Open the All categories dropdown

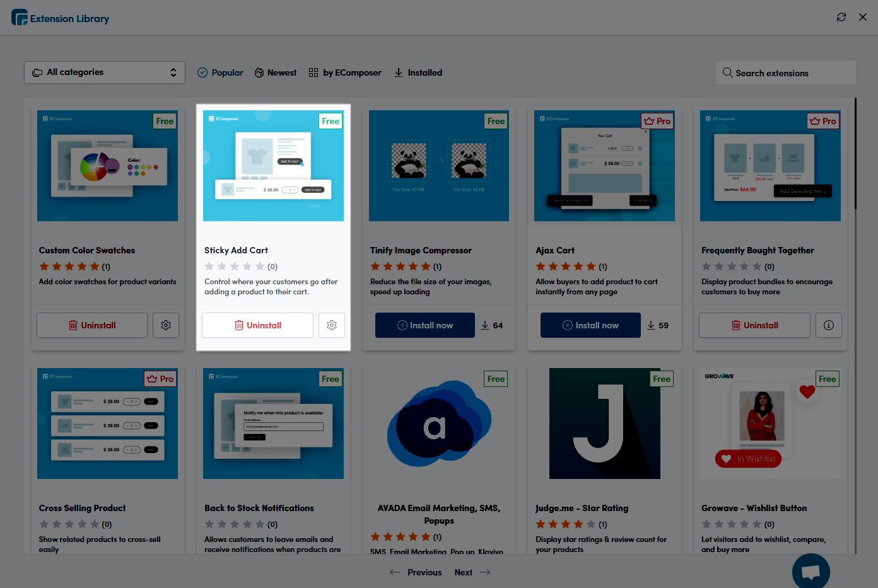[x=105, y=72]
